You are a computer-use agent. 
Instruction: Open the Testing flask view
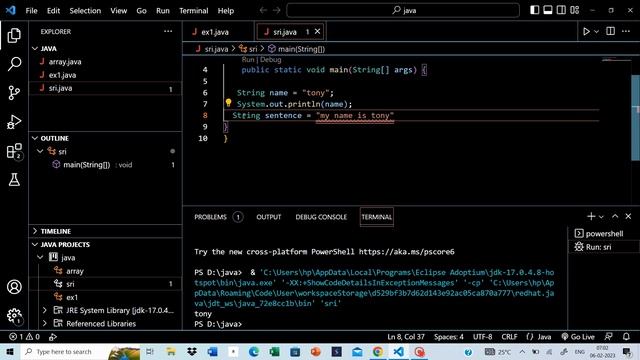[x=14, y=180]
